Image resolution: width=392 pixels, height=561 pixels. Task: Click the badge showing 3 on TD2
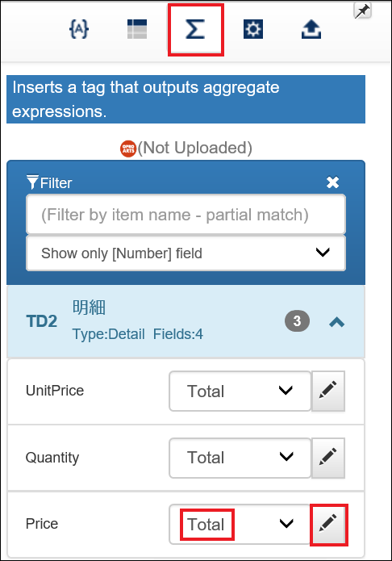coord(297,321)
